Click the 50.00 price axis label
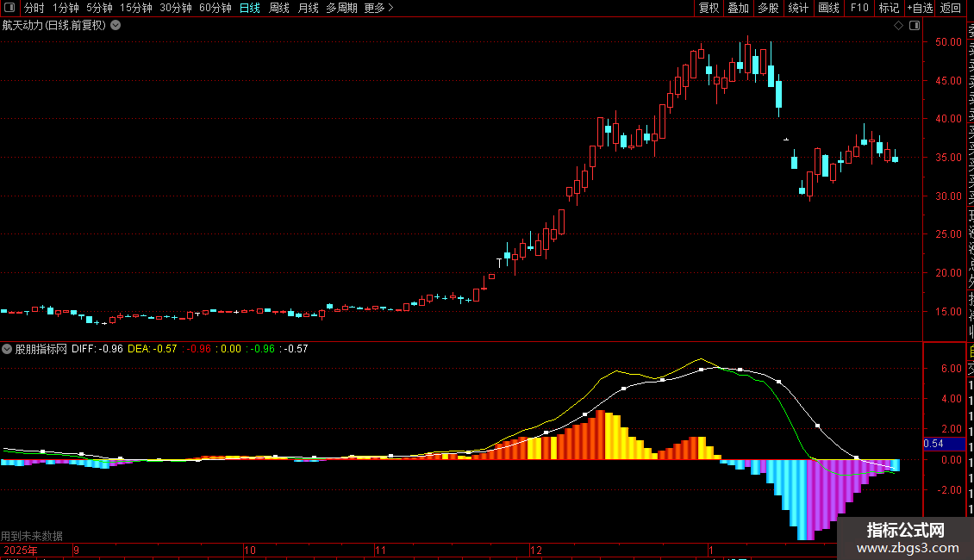Viewport: 974px width, 560px height. coord(948,42)
